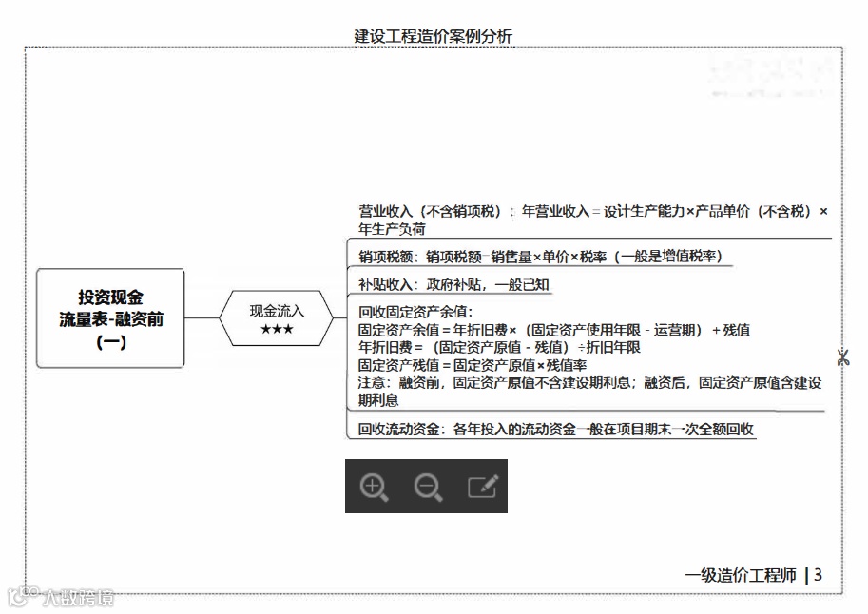Select the 现金流入 hexagon node
This screenshot has width=868, height=614.
point(277,318)
